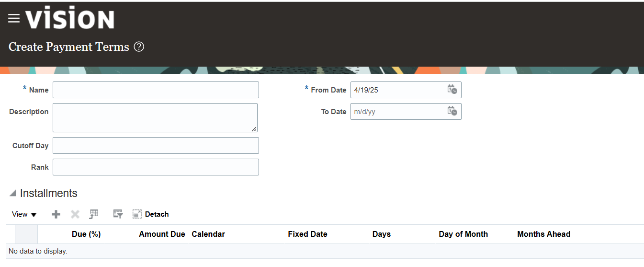
Task: Click the query by example filter icon
Action: point(118,214)
